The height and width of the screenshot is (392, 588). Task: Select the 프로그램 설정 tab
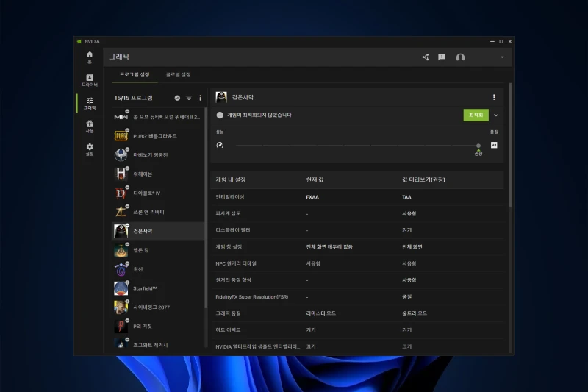pyautogui.click(x=135, y=75)
